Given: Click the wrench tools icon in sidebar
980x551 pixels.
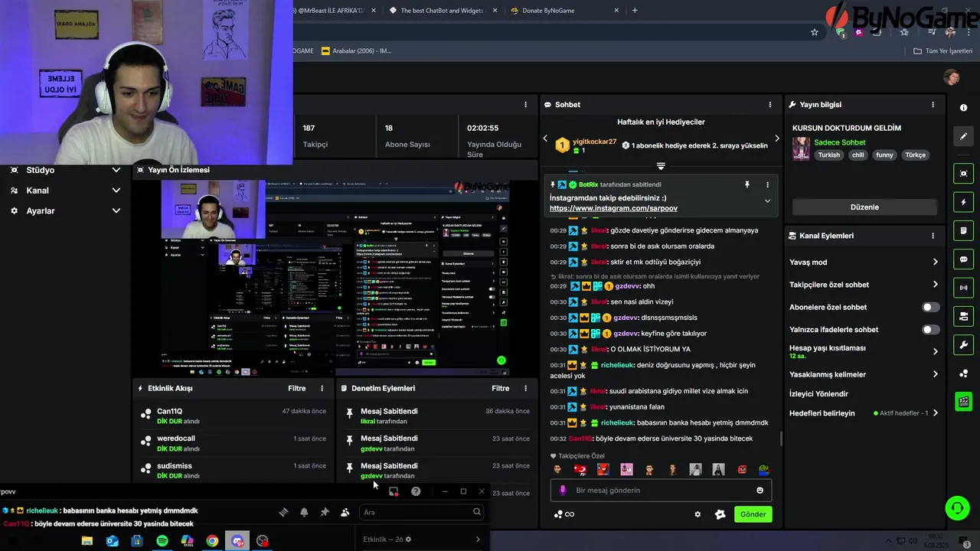Looking at the screenshot, I should click(964, 344).
